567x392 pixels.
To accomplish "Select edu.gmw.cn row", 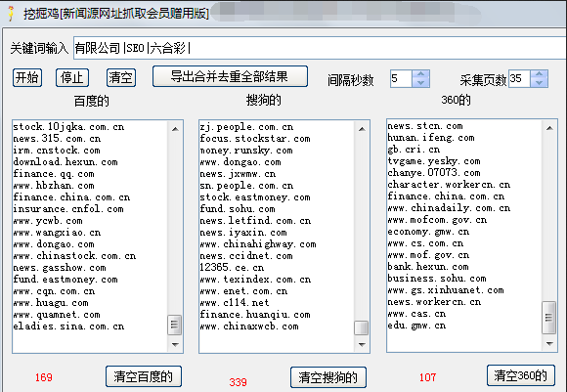I will coord(416,326).
